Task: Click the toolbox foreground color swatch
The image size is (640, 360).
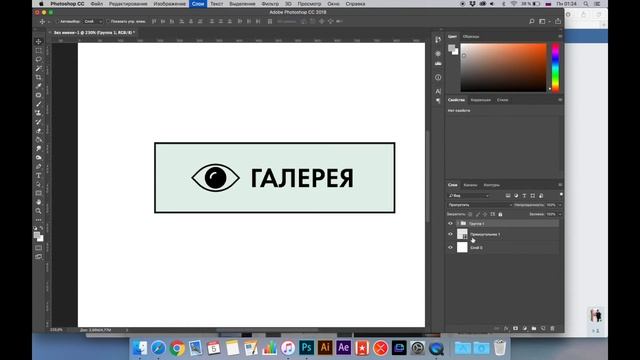Action: (37, 235)
